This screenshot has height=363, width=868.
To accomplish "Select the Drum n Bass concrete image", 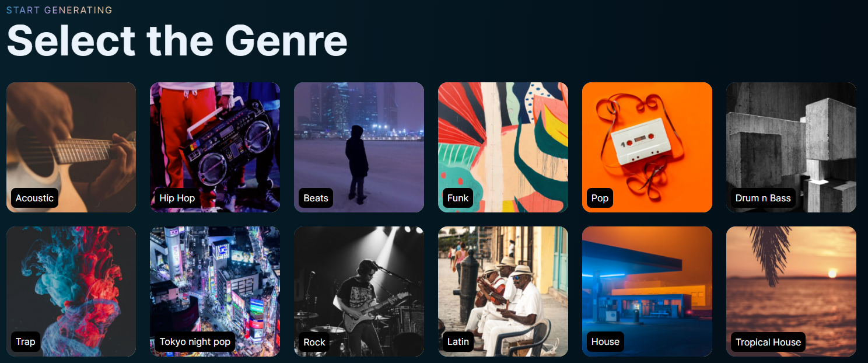I will (791, 147).
